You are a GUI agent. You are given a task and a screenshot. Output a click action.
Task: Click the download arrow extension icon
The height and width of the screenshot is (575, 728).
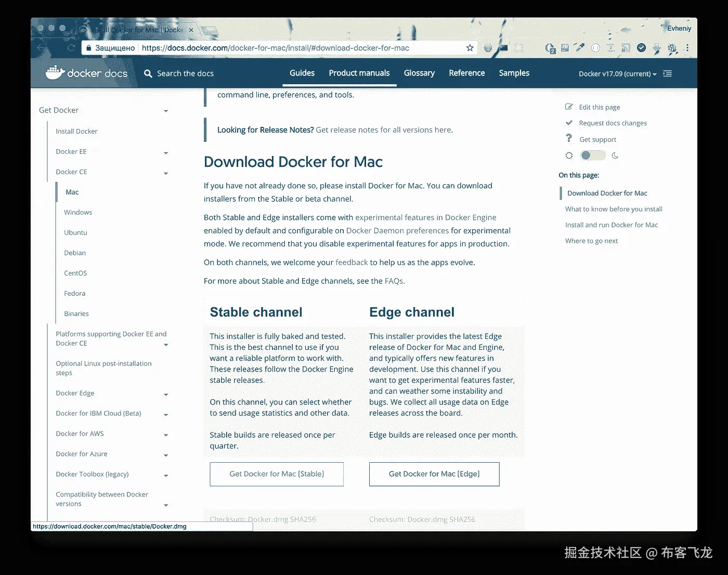coord(657,48)
